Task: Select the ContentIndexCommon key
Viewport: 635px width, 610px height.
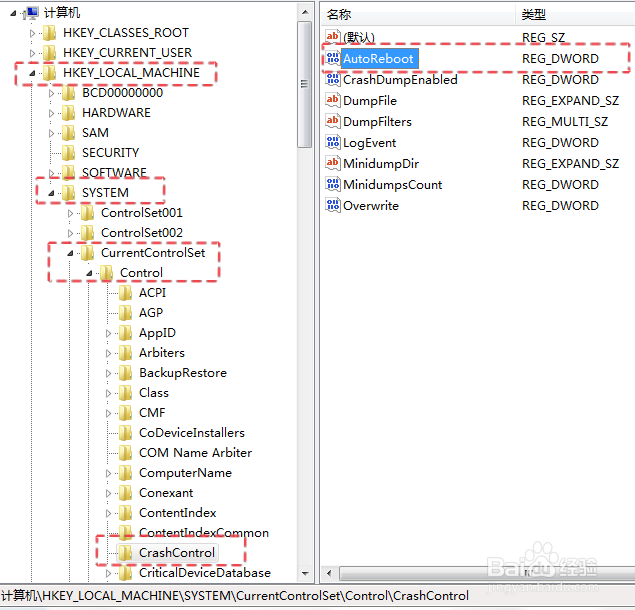Action: click(x=204, y=533)
